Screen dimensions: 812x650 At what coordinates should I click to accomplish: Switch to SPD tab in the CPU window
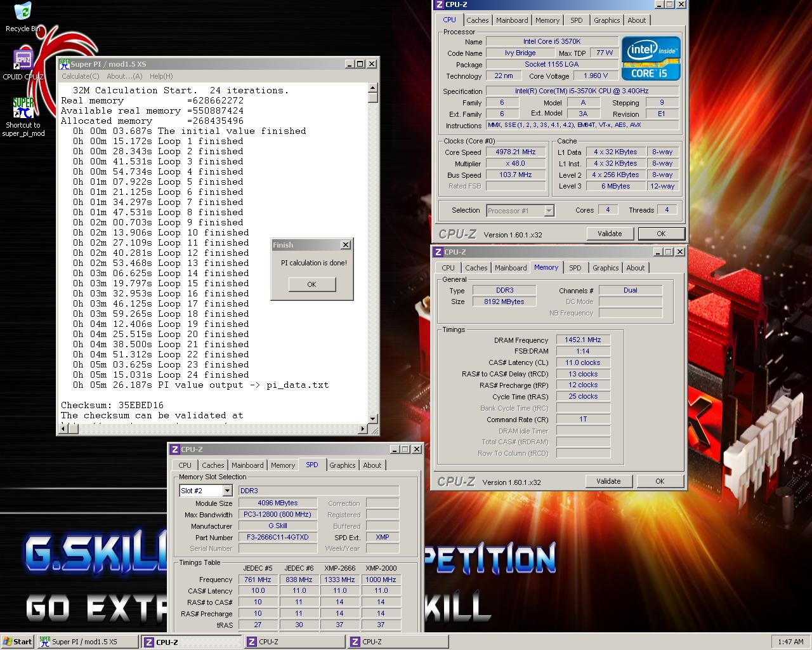[577, 20]
